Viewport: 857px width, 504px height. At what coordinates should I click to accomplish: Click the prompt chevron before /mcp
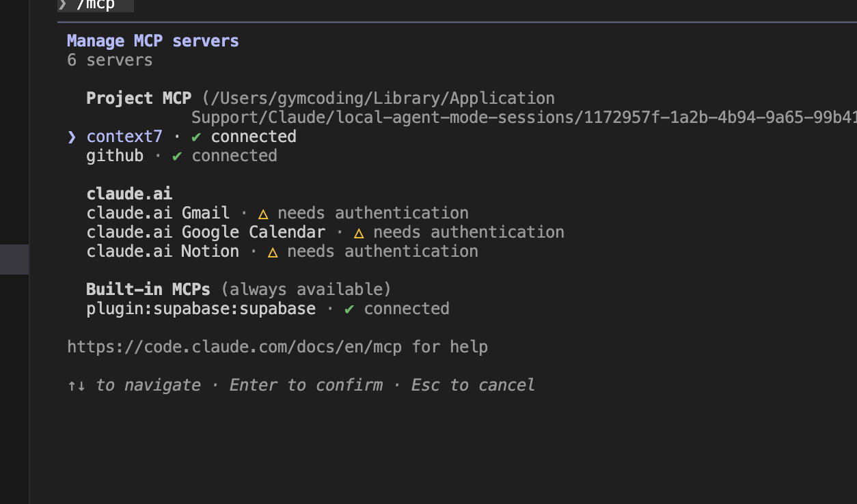pyautogui.click(x=62, y=4)
